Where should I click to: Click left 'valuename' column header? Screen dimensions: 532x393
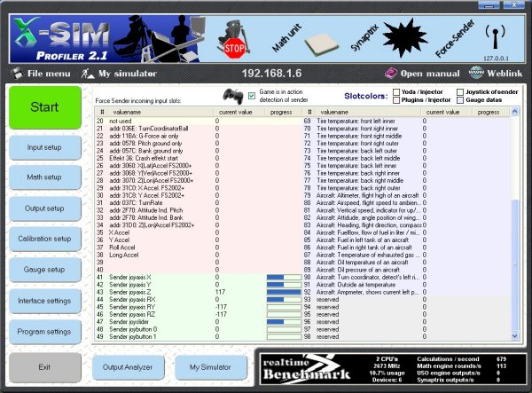click(161, 112)
